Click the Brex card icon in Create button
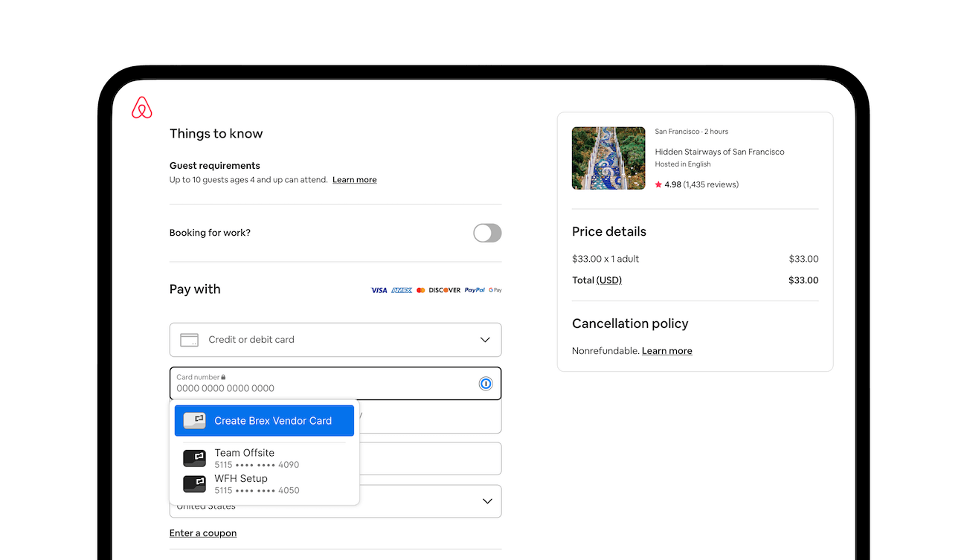 [x=195, y=421]
